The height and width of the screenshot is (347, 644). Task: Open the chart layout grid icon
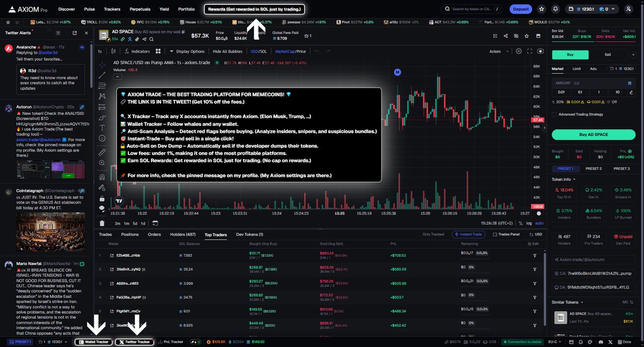(158, 51)
